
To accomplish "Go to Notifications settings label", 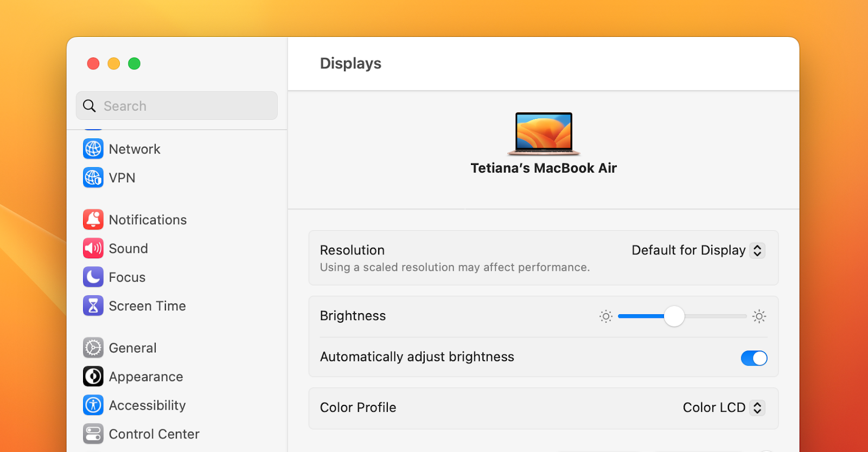I will click(x=148, y=220).
